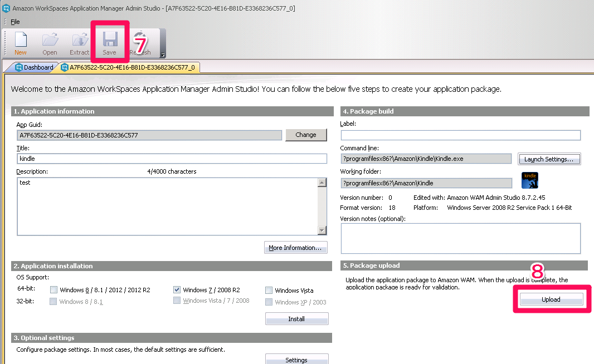Click the Working folder field
594x364 pixels.
click(426, 183)
